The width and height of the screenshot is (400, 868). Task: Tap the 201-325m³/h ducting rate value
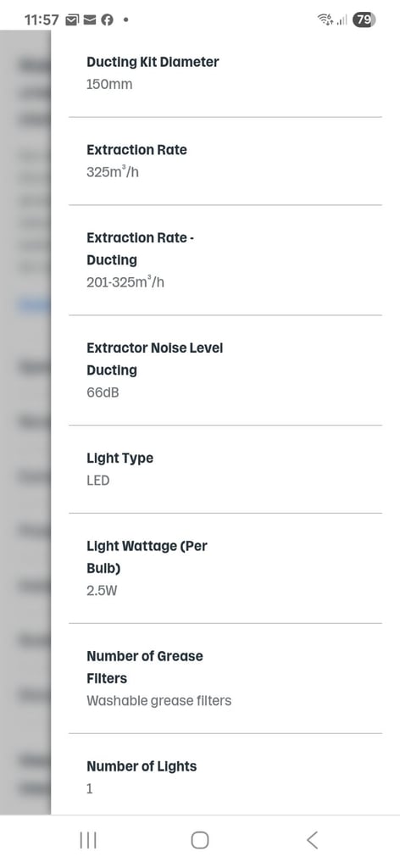tap(125, 282)
